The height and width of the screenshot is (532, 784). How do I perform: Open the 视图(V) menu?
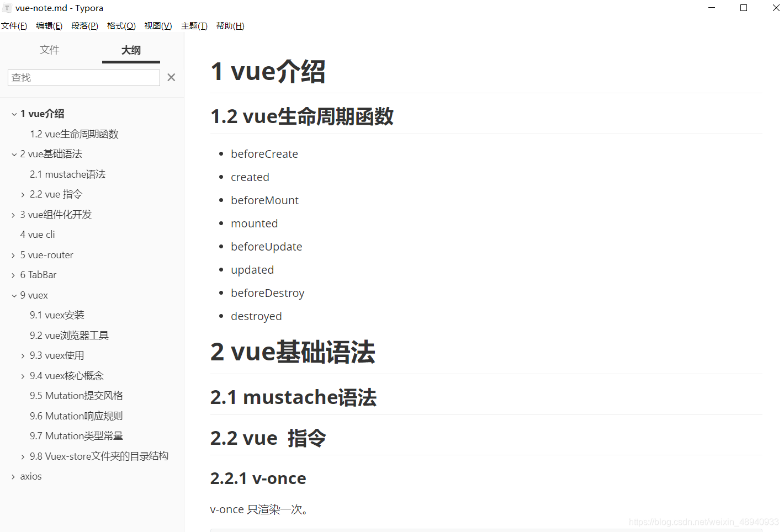coord(158,26)
